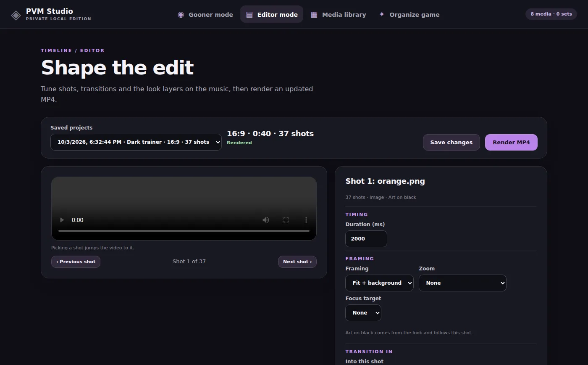
Task: Click the 16:9 · 0:40 · 37 shots summary
Action: (270, 134)
